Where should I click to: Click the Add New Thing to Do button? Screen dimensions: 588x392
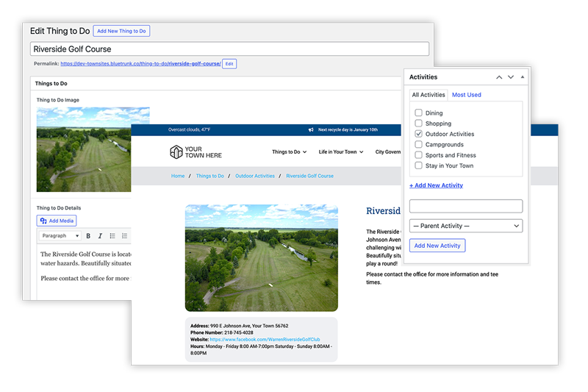(x=121, y=31)
